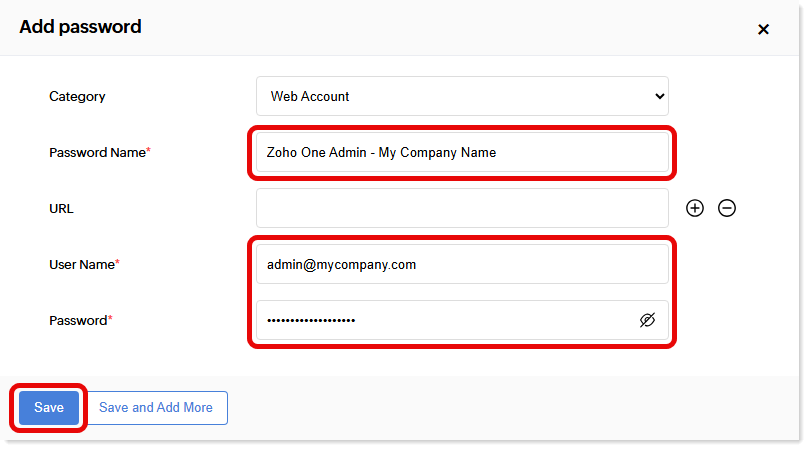This screenshot has height=449, width=808.
Task: Click into the empty URL field
Action: click(461, 208)
